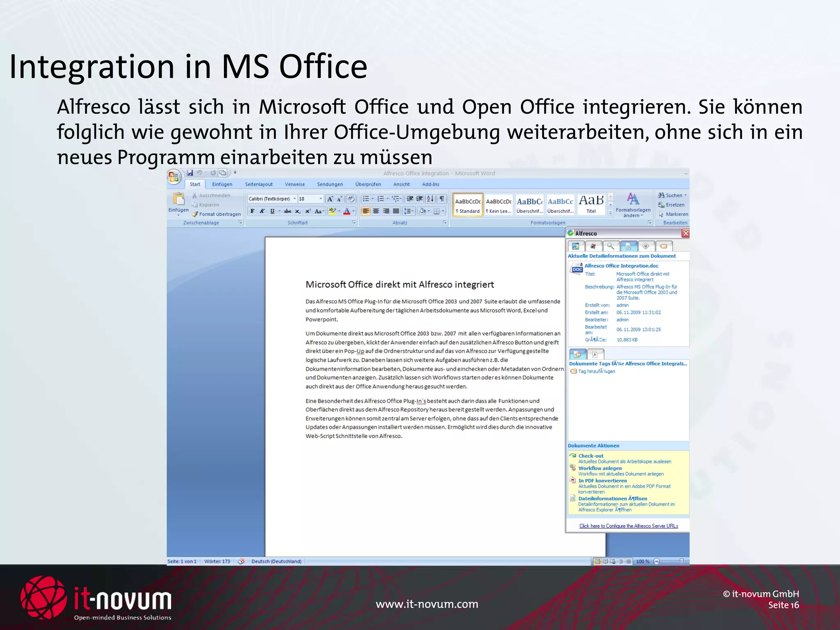Click spell check icon in status bar

click(x=241, y=562)
